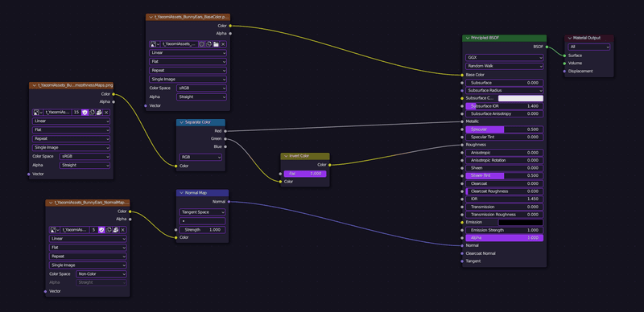Toggle fake user shield on NormalMap image

[x=101, y=230]
